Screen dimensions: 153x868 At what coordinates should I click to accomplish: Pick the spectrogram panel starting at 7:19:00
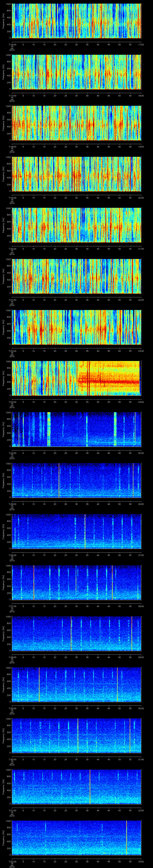coord(76,174)
